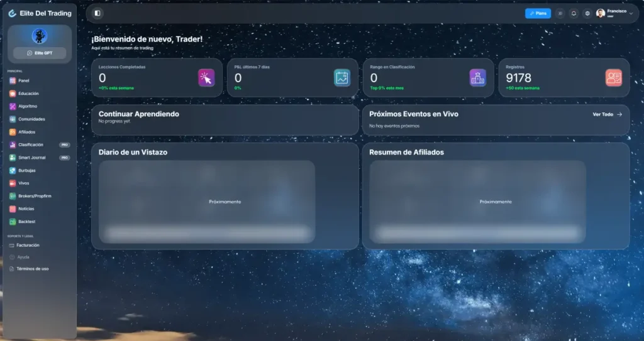Go to Brokers/Propfirm menu label
The width and height of the screenshot is (644, 341).
coord(35,196)
